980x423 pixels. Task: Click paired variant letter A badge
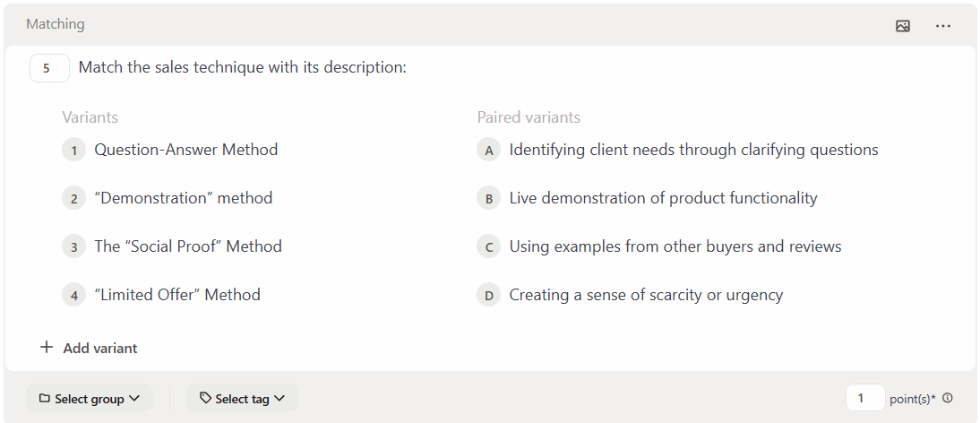pos(489,151)
